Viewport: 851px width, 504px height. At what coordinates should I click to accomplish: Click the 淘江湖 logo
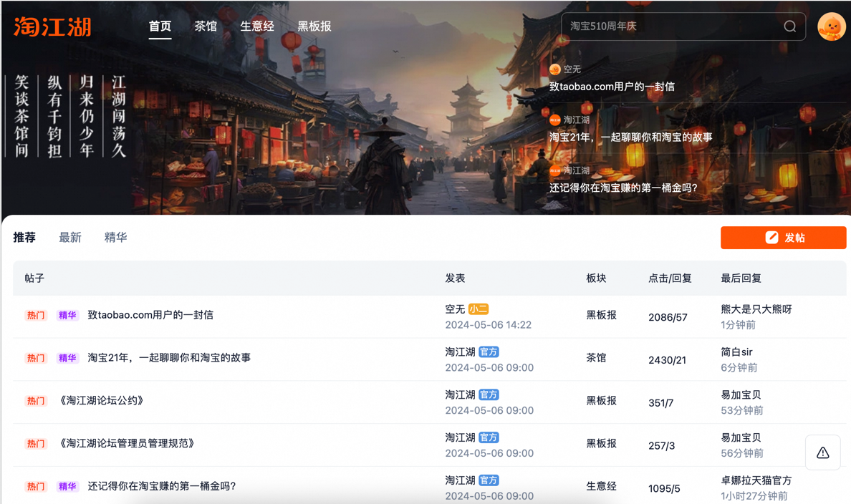click(52, 26)
